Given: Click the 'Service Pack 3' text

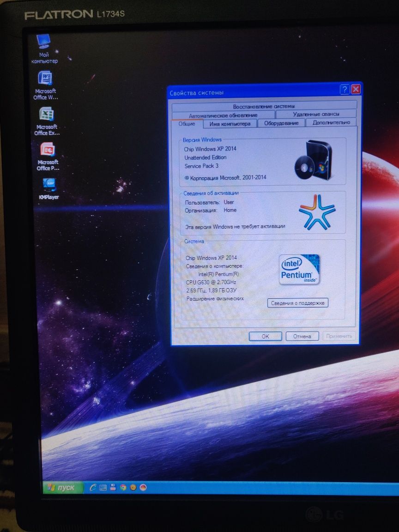Looking at the screenshot, I should coord(201,166).
